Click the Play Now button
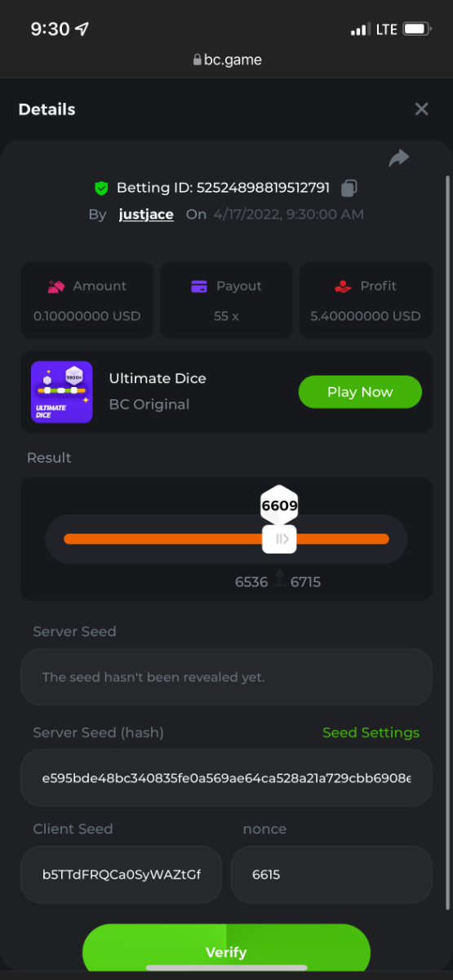 (360, 392)
